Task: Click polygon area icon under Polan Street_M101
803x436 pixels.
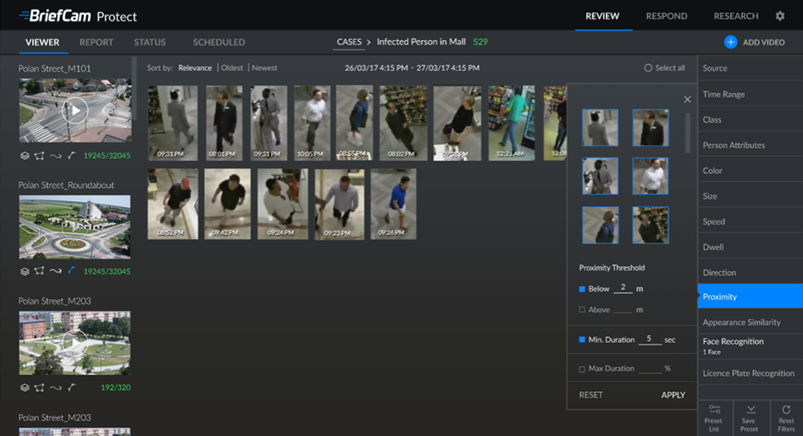Action: click(x=39, y=156)
